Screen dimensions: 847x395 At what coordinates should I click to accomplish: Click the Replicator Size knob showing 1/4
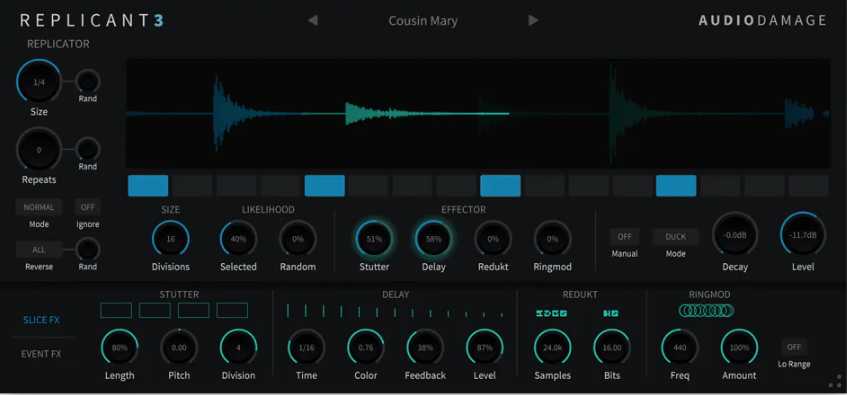[39, 82]
